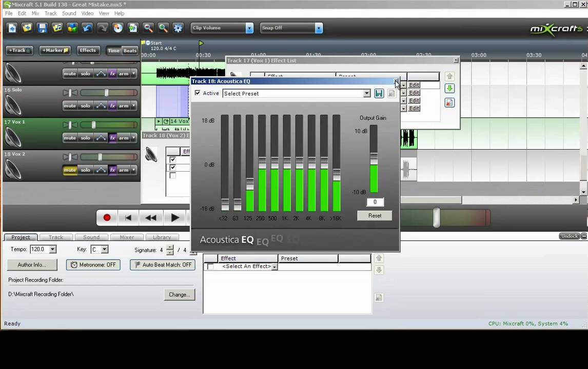Image resolution: width=588 pixels, height=369 pixels.
Task: Open the Tempo 120.0 dropdown
Action: click(x=53, y=249)
